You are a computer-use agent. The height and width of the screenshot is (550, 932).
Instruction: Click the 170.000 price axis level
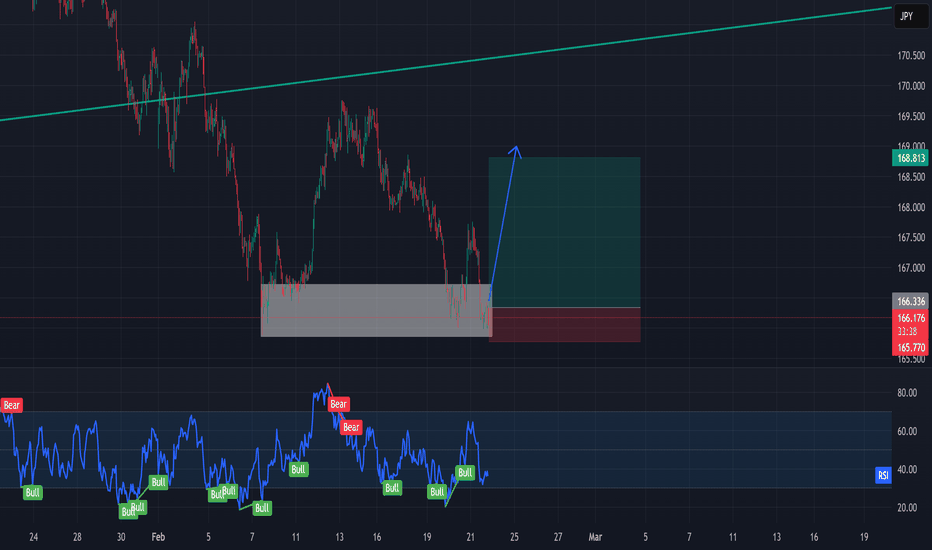(911, 86)
